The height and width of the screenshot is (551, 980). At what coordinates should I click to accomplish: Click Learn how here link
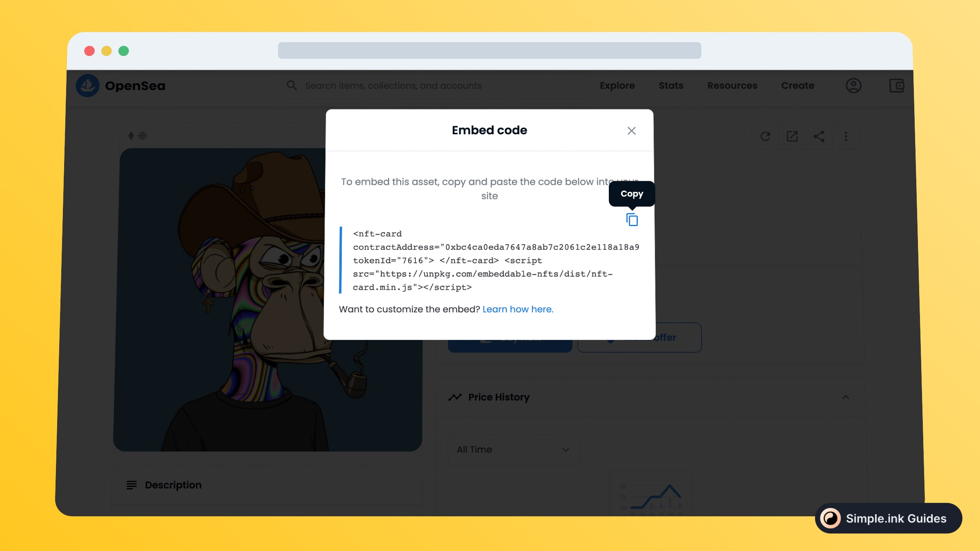(518, 309)
